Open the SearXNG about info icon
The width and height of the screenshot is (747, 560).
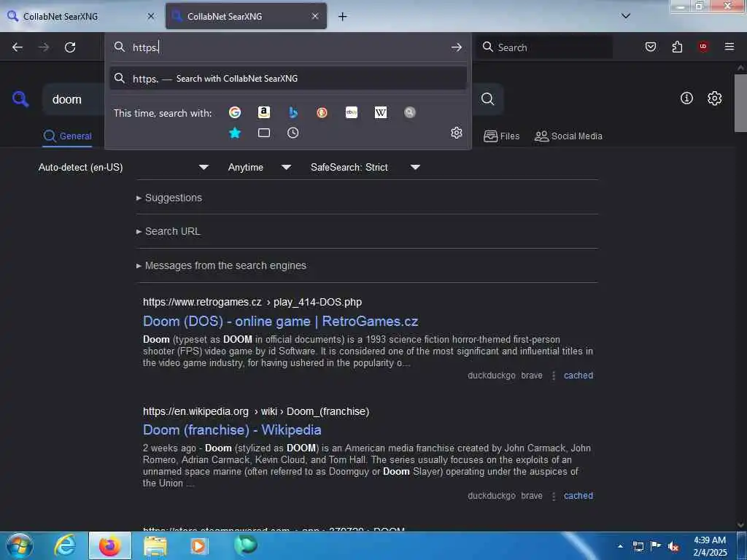coord(686,98)
